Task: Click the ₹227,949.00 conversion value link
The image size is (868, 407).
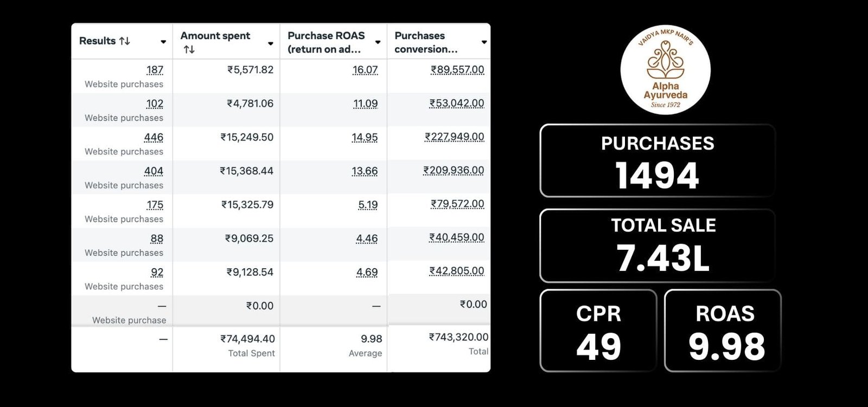Action: 455,137
